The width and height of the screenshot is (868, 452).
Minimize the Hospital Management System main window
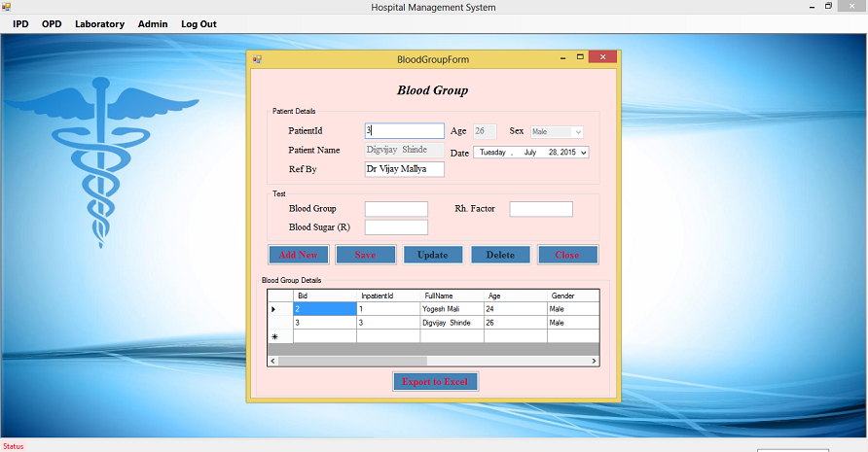pos(813,7)
